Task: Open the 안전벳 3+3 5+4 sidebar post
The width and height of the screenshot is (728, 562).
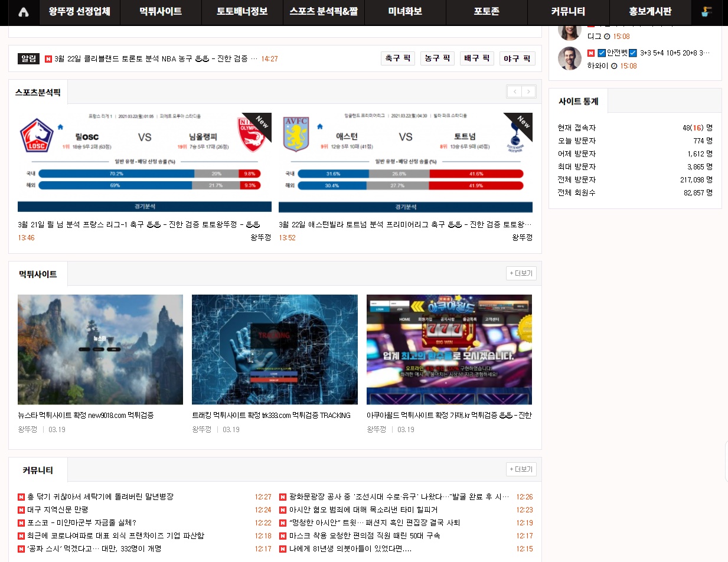Action: pos(654,53)
